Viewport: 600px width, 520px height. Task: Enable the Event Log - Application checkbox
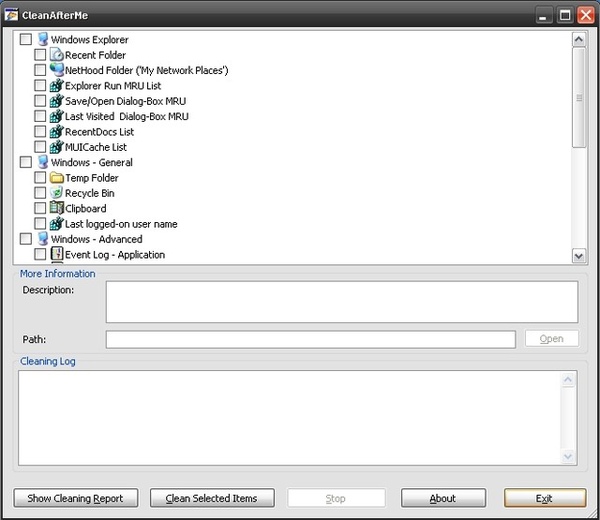pyautogui.click(x=40, y=254)
